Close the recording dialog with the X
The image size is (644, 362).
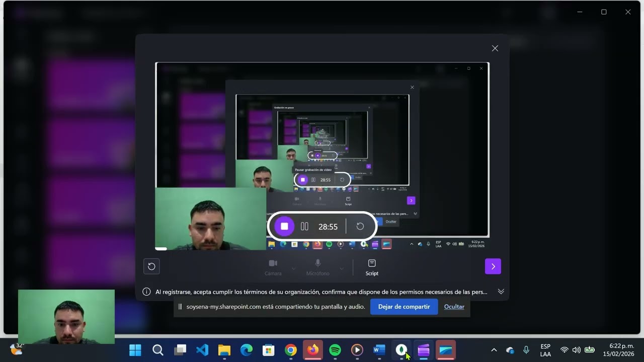point(495,48)
